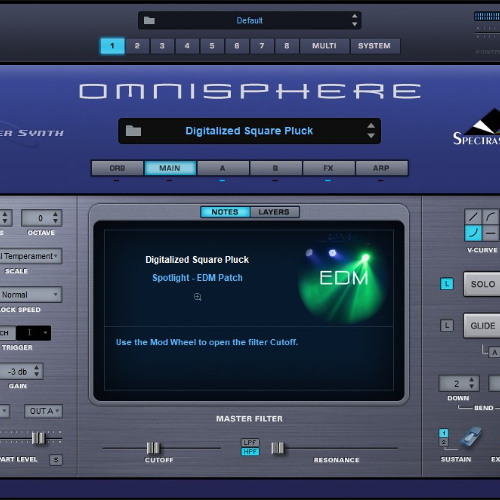500x500 pixels.
Task: Open the MULTI page
Action: [x=324, y=46]
